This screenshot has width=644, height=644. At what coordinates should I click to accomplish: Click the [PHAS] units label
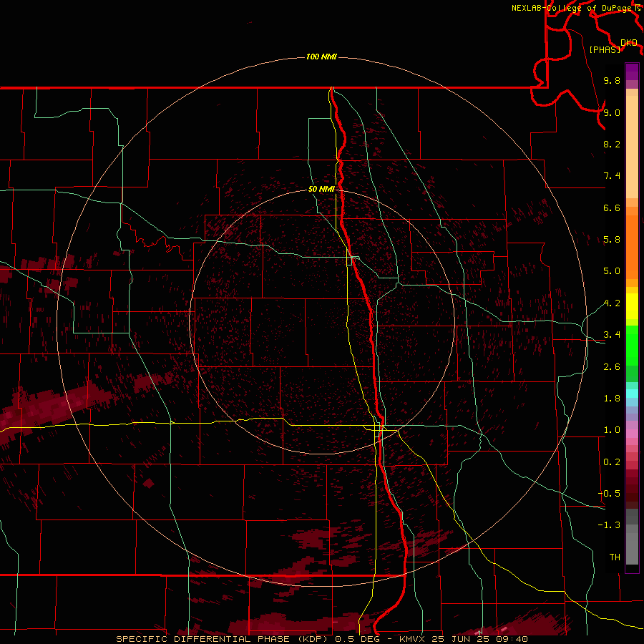[605, 49]
